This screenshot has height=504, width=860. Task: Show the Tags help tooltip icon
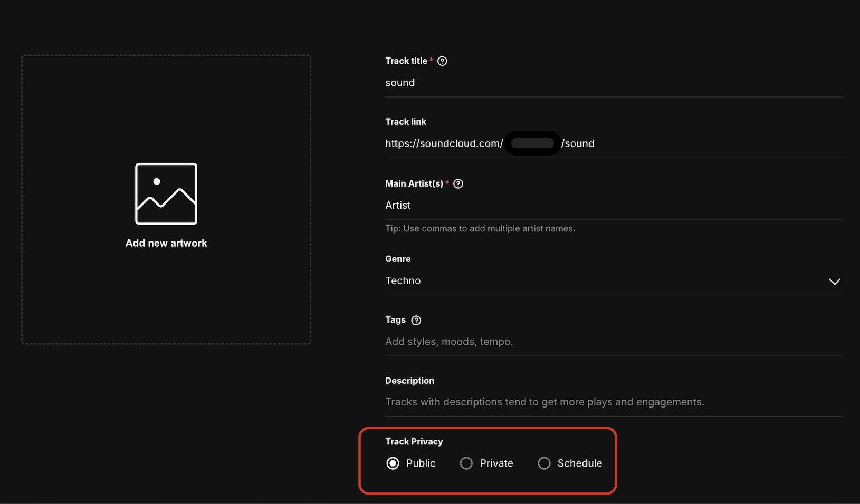pyautogui.click(x=416, y=320)
